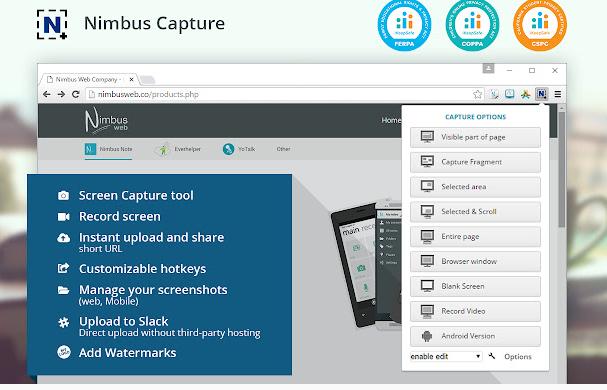The width and height of the screenshot is (607, 390).
Task: Click the 'Customizable hotkeys' text
Action: pyautogui.click(x=142, y=268)
